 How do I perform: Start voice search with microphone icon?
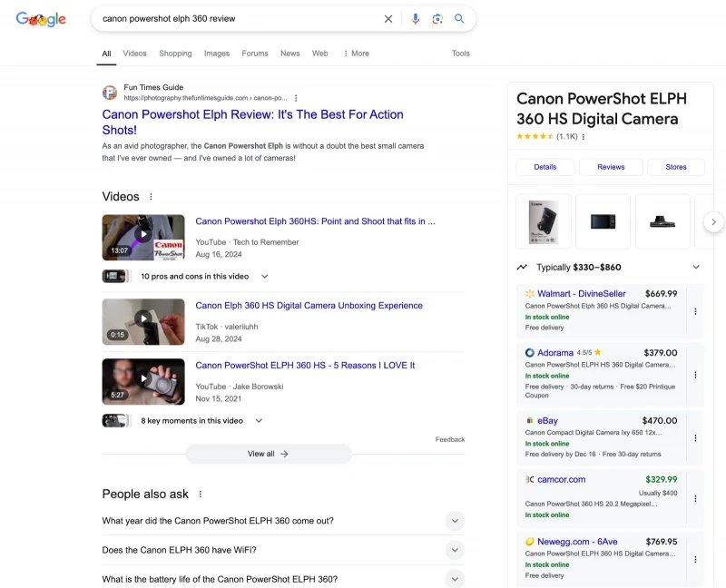tap(416, 18)
